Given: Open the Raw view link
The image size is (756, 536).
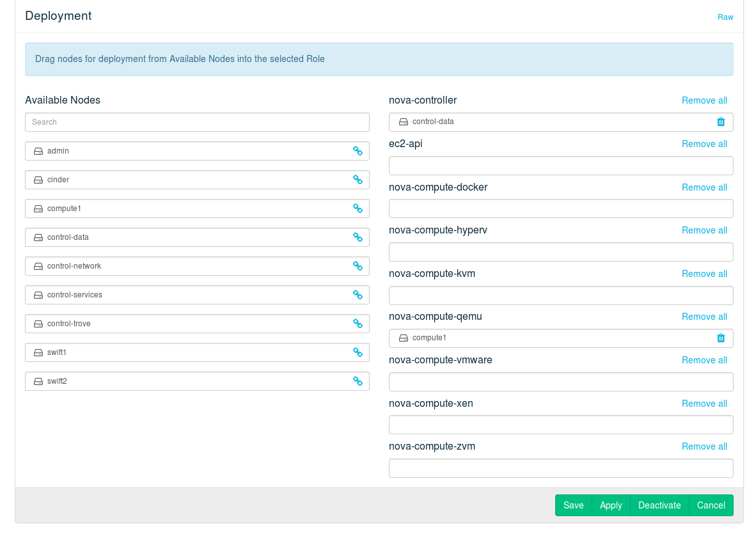Looking at the screenshot, I should click(725, 17).
